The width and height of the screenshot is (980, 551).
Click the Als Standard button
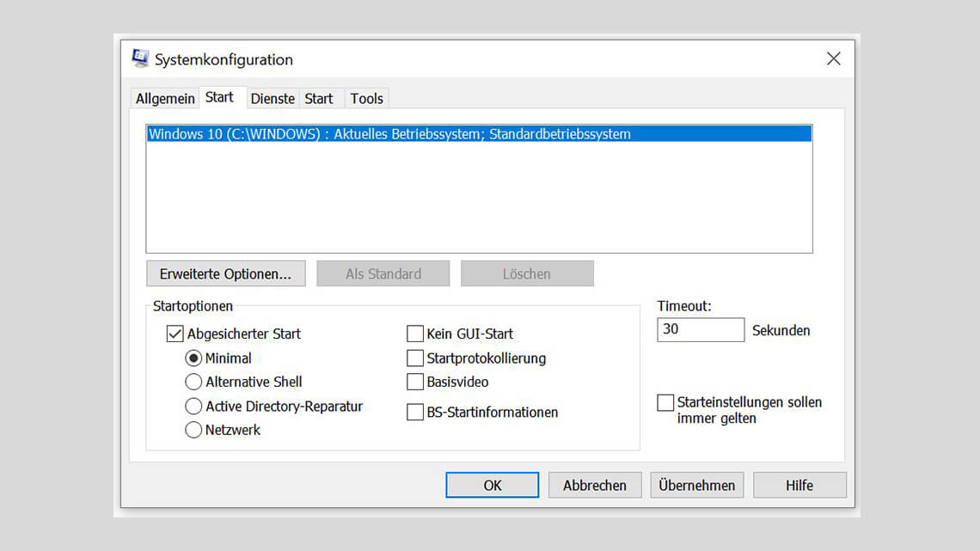pyautogui.click(x=383, y=273)
